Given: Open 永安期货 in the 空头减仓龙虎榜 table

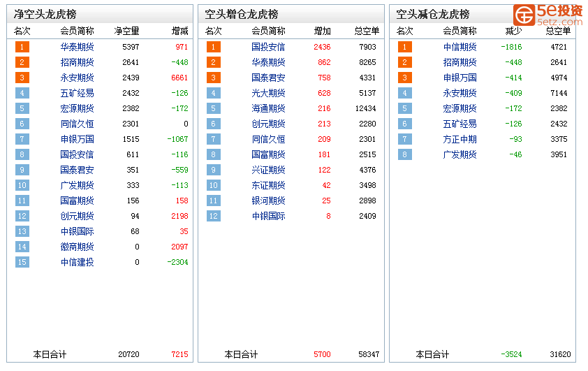Looking at the screenshot, I should coord(460,93).
